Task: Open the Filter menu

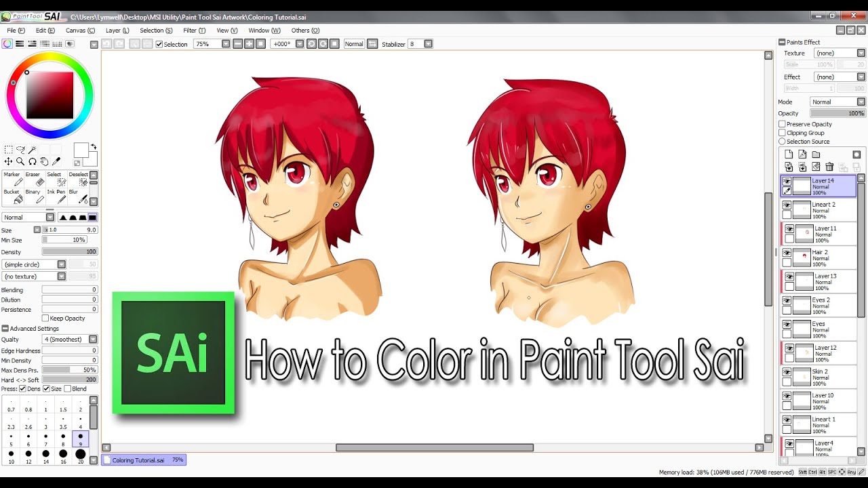Action: [195, 30]
